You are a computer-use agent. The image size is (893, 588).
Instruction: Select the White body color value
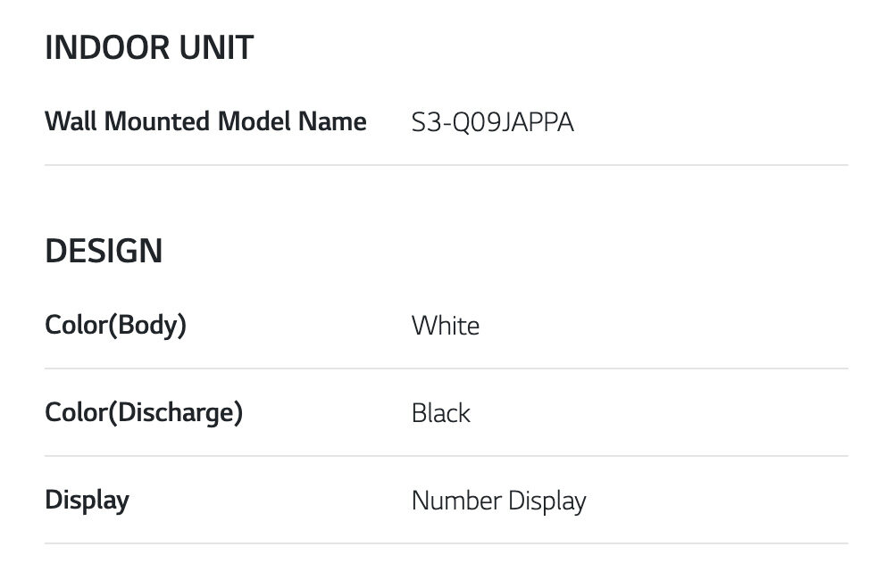pos(445,326)
